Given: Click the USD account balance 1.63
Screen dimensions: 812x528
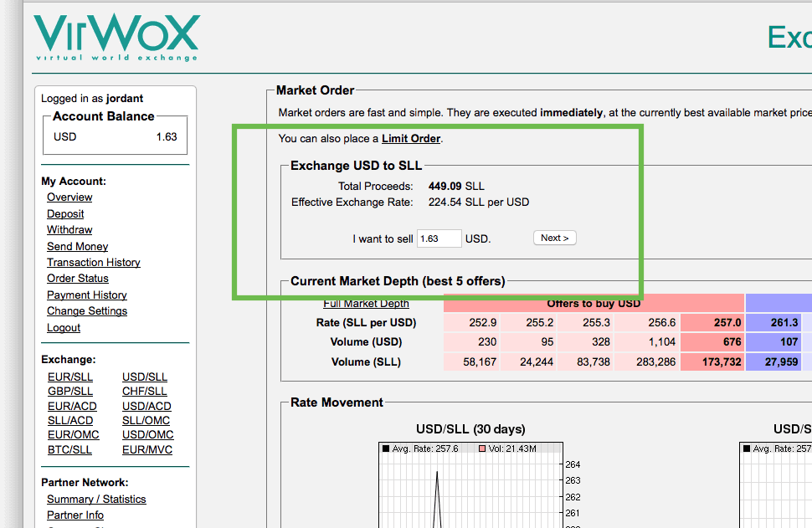Looking at the screenshot, I should (x=167, y=137).
